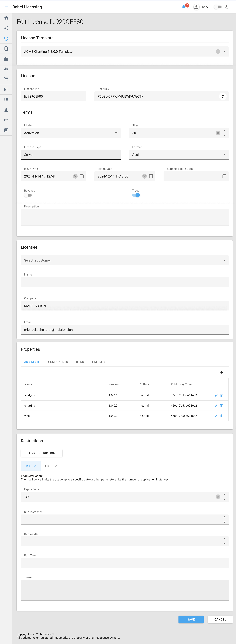Click the ADD RESTRICTION button
The width and height of the screenshot is (236, 644).
pyautogui.click(x=42, y=453)
